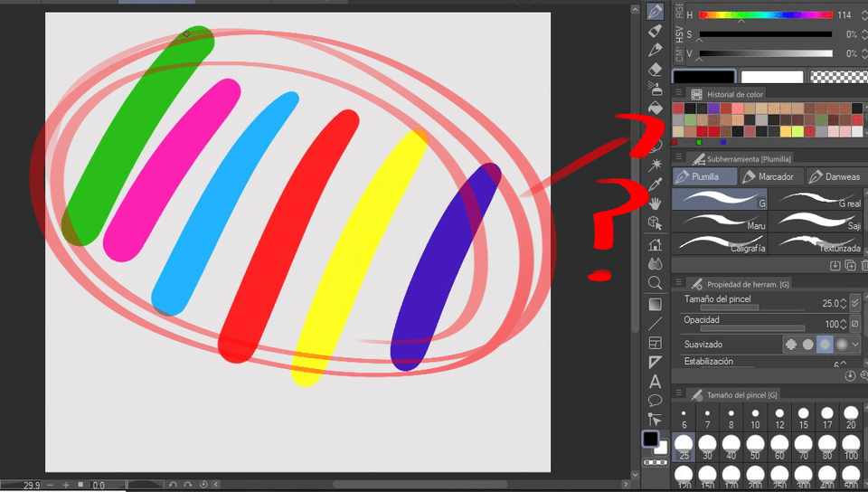868x492 pixels.
Task: Click the brush size stepper arrows beside 25.0
Action: [844, 303]
